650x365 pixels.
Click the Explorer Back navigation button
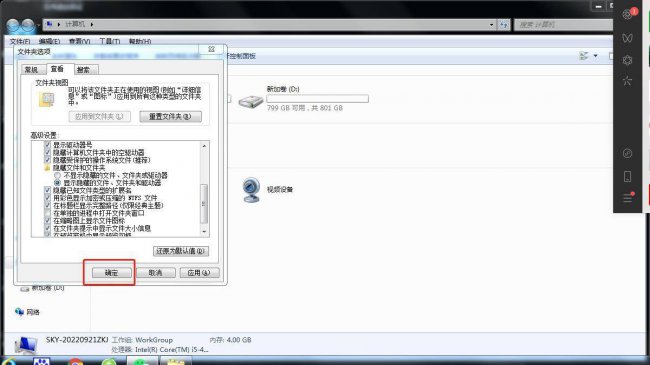click(13, 26)
